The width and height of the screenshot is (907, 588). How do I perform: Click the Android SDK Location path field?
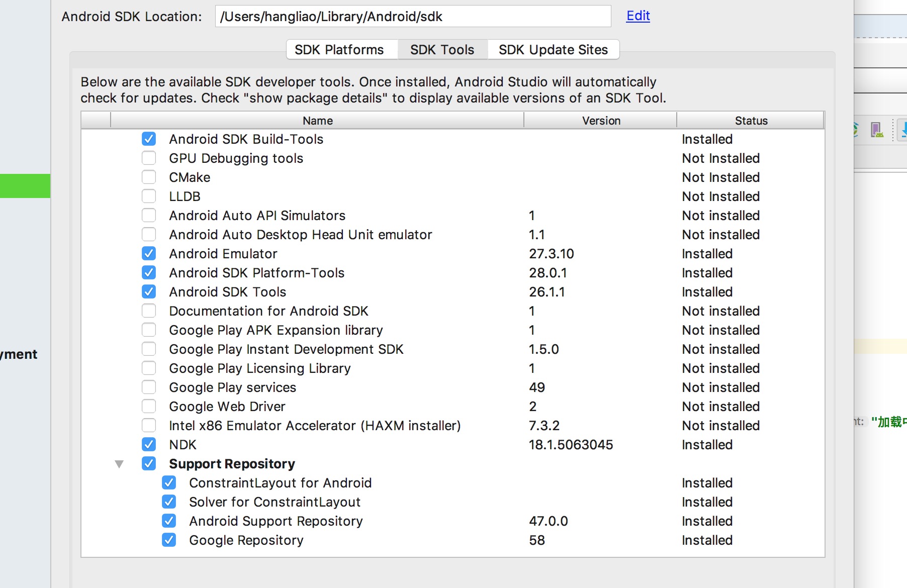(412, 17)
